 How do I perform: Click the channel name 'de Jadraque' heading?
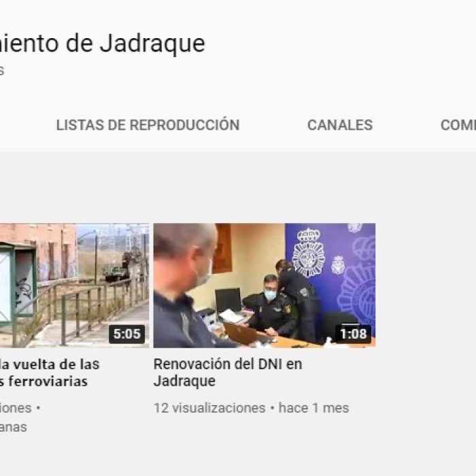click(x=102, y=43)
